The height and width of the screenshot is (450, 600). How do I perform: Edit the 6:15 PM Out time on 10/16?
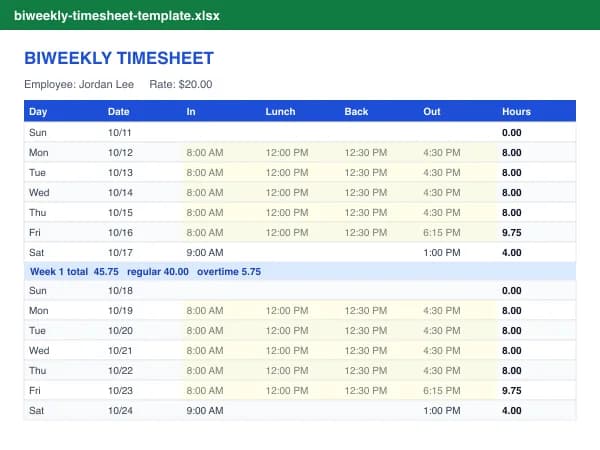point(442,232)
